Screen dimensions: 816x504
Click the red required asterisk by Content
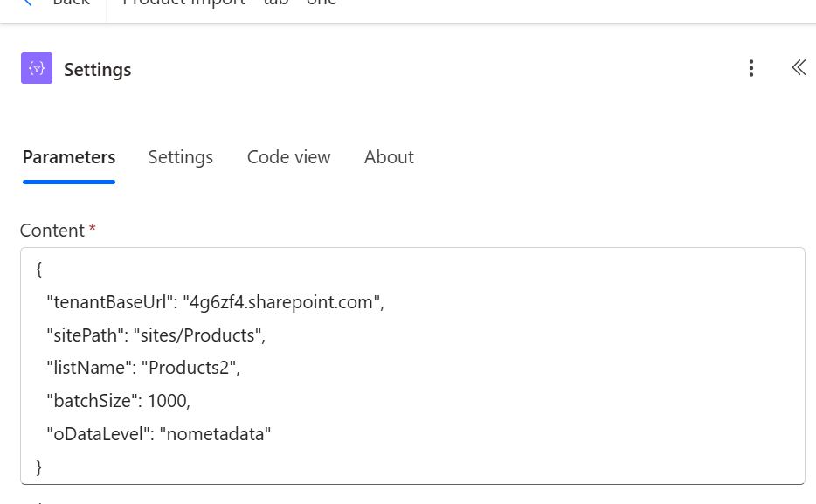pyautogui.click(x=93, y=230)
